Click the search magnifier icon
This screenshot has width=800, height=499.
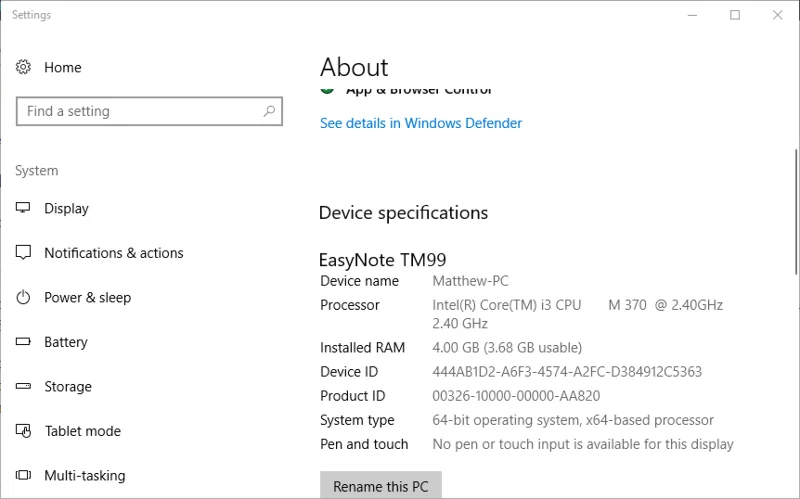click(x=269, y=111)
